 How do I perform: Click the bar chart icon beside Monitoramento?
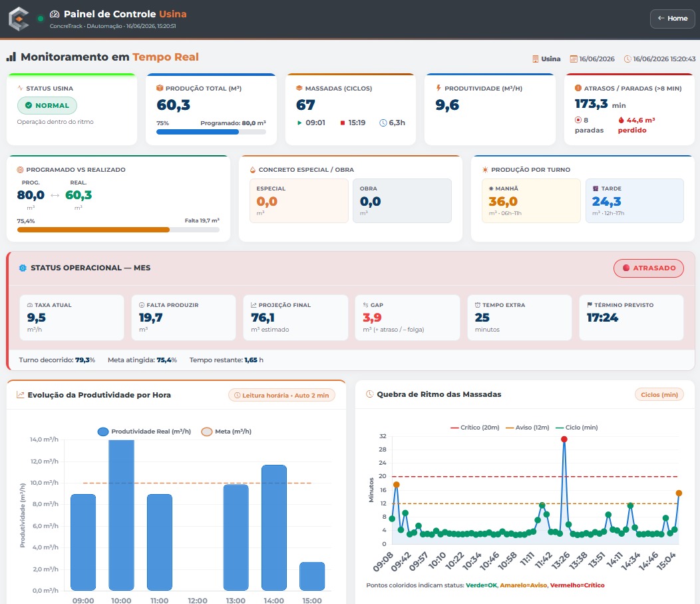[x=11, y=57]
